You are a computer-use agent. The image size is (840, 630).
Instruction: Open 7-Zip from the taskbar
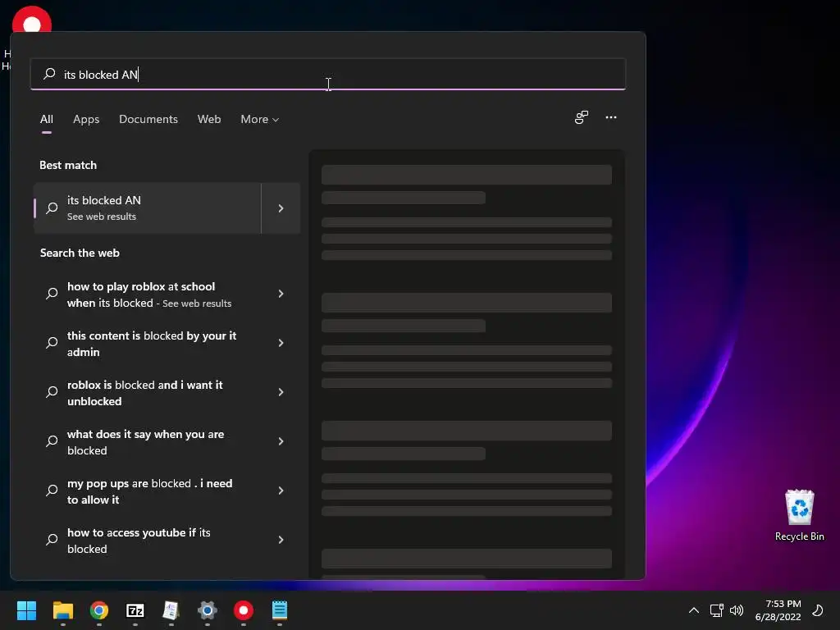coord(135,610)
